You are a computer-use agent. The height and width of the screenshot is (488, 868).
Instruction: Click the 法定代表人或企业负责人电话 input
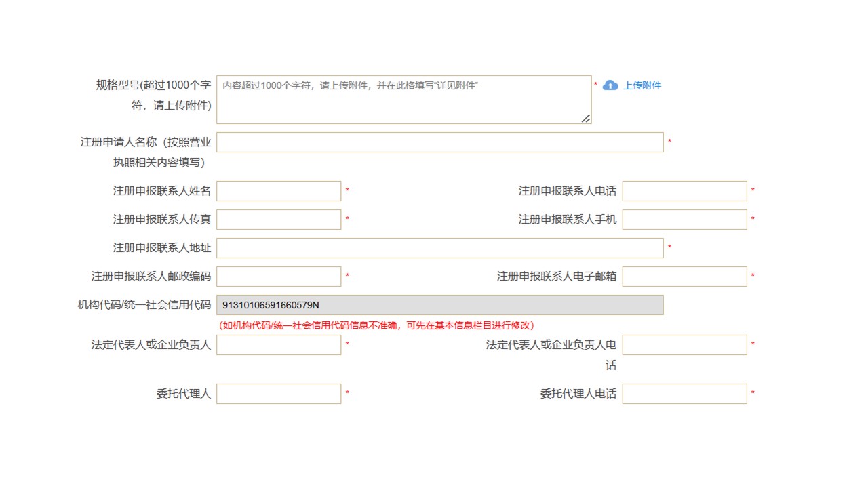coord(684,345)
